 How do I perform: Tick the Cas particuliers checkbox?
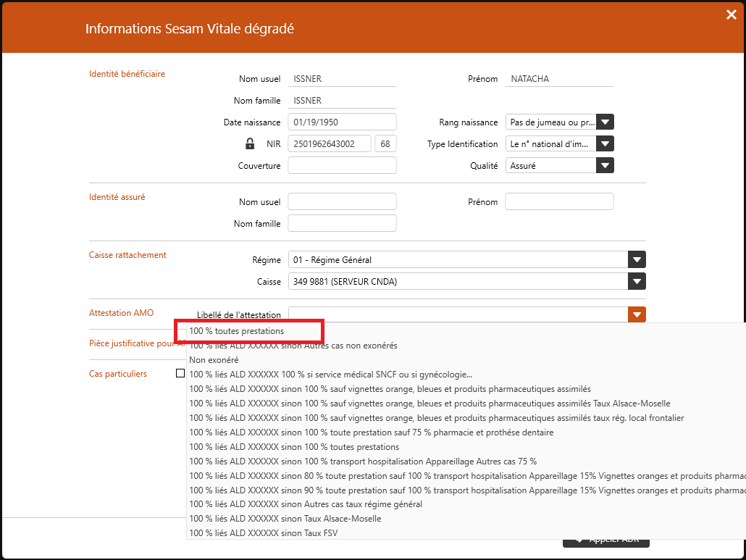[x=180, y=374]
